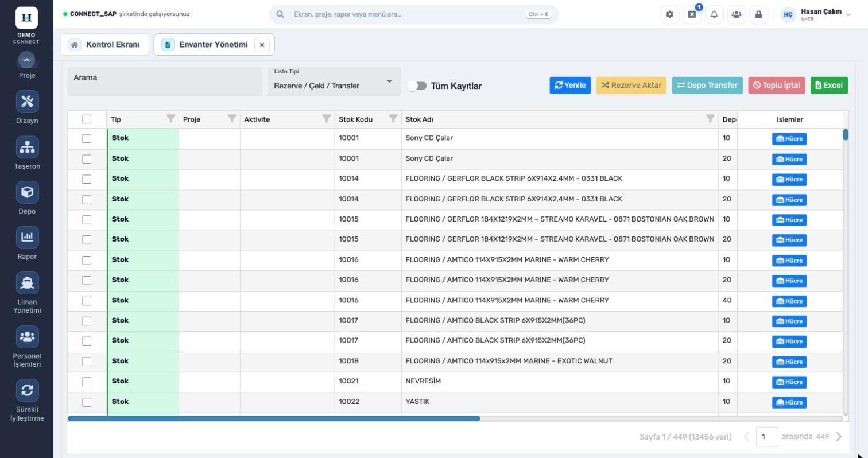This screenshot has height=458, width=868.
Task: Click the users group icon in header
Action: [737, 15]
